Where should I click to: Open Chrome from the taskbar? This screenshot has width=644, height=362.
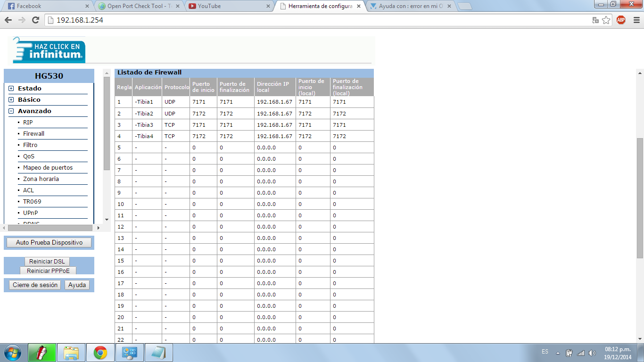100,353
